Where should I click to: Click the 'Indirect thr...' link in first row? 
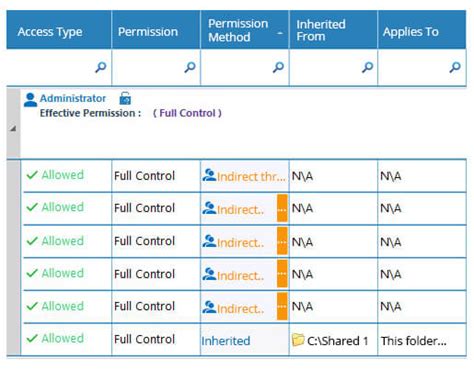tap(251, 177)
